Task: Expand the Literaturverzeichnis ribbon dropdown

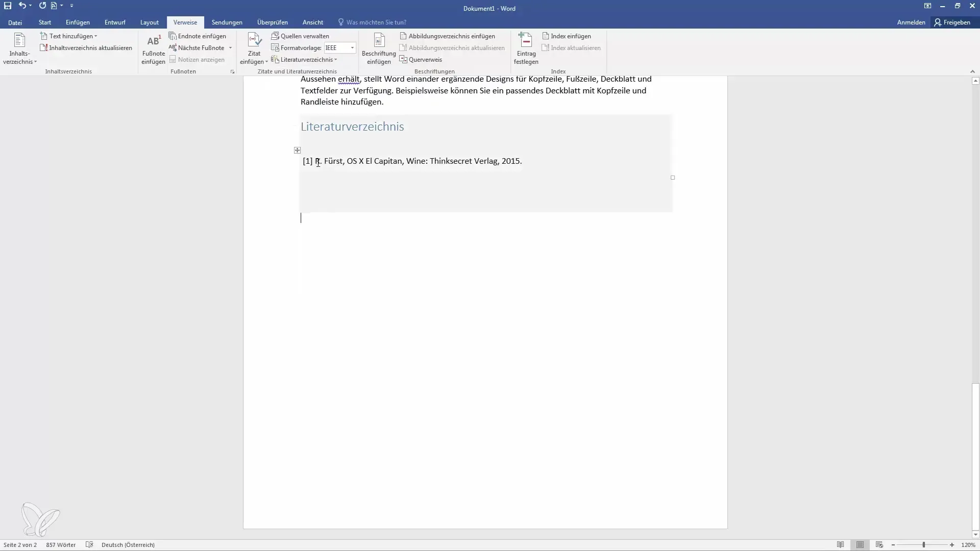Action: coord(304,60)
